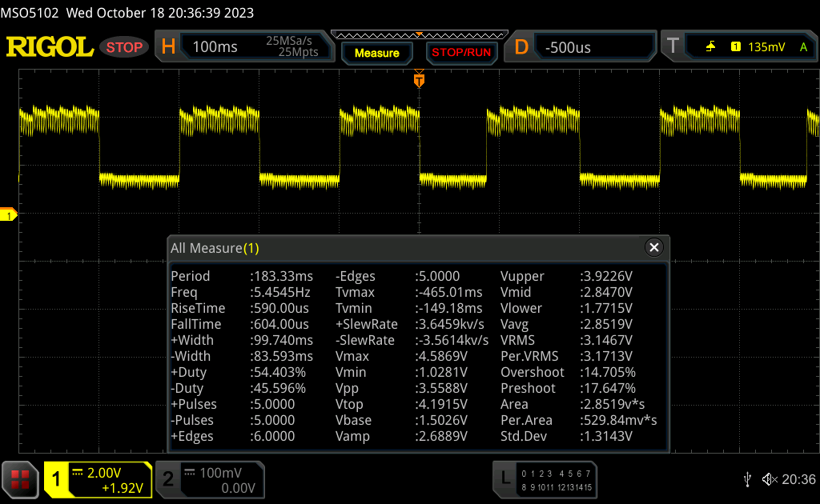
Task: Open the logic analyzer L icon
Action: point(505,478)
